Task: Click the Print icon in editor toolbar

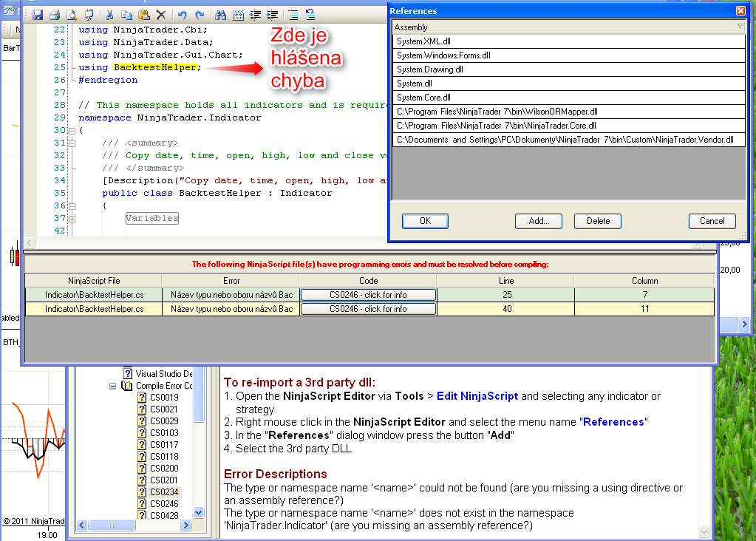Action: pyautogui.click(x=54, y=15)
